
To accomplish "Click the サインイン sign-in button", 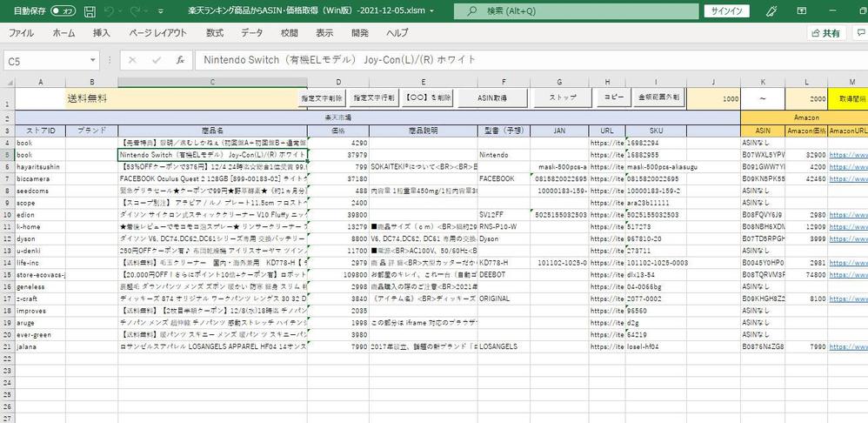I will point(727,11).
